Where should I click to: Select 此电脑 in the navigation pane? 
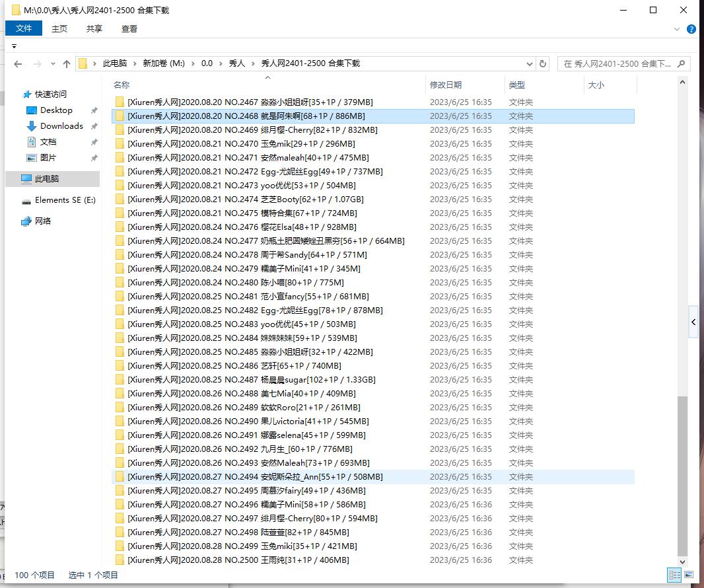(47, 179)
